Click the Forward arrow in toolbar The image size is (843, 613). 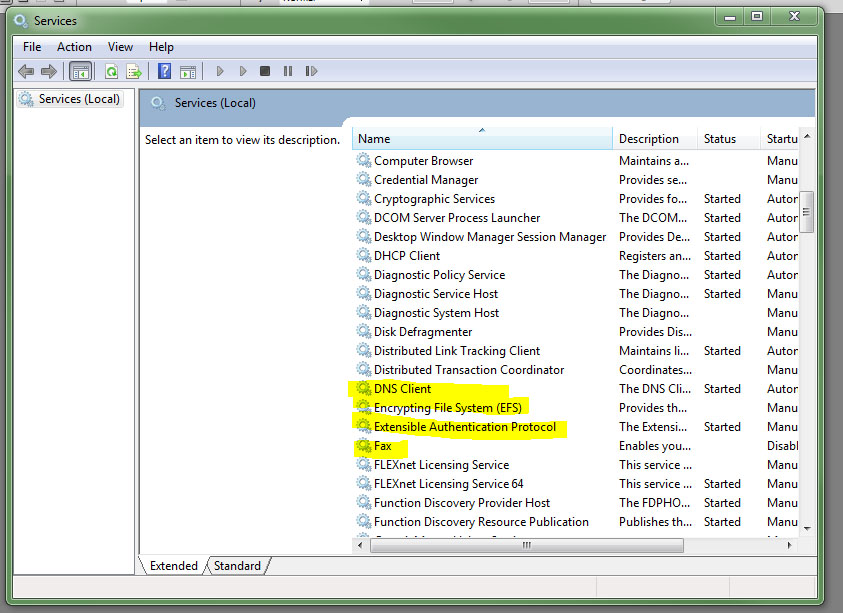pos(48,71)
